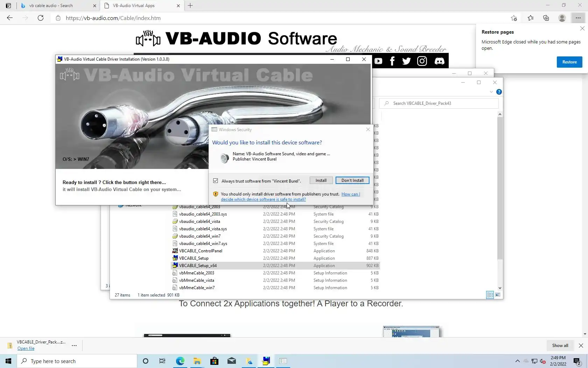The image size is (588, 368).
Task: Focus the Search VBCABLE_Driver_Pack43 box
Action: point(439,103)
